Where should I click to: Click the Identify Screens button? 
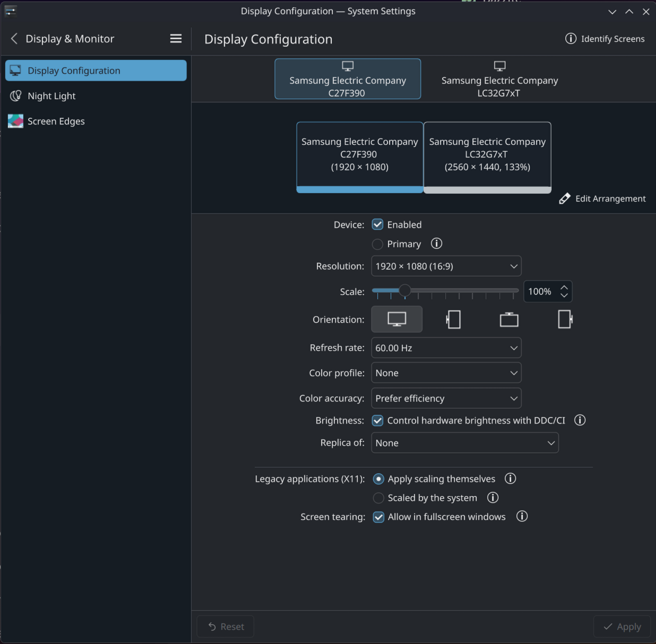605,39
